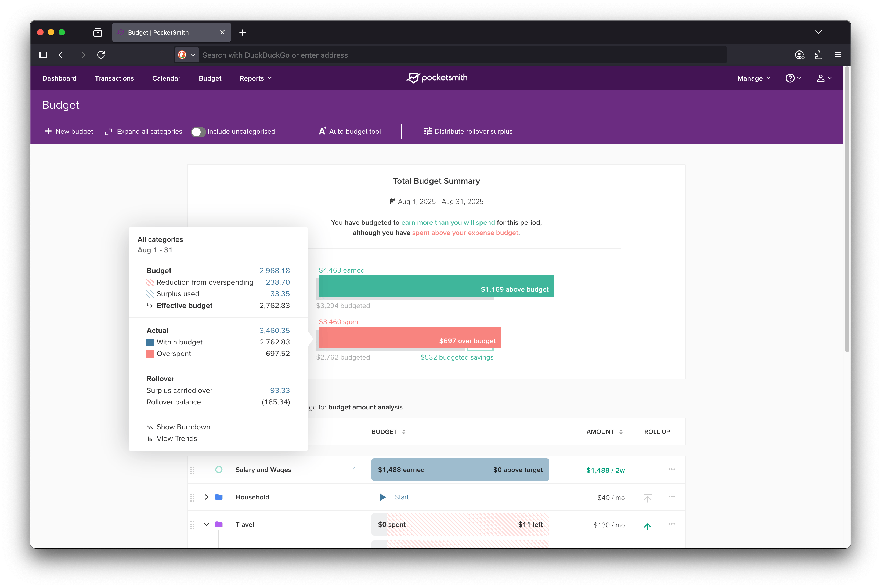Expand the Household category
881x588 pixels.
[x=206, y=497]
